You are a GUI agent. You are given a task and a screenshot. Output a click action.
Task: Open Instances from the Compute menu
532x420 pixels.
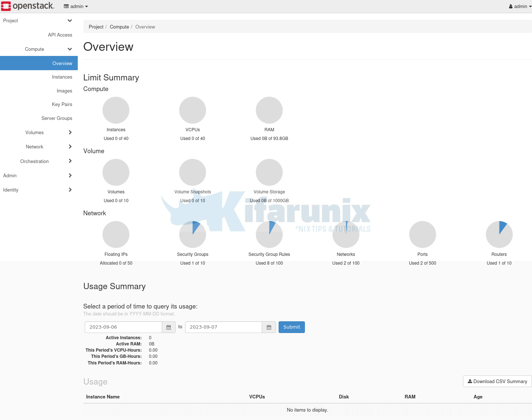click(x=62, y=77)
